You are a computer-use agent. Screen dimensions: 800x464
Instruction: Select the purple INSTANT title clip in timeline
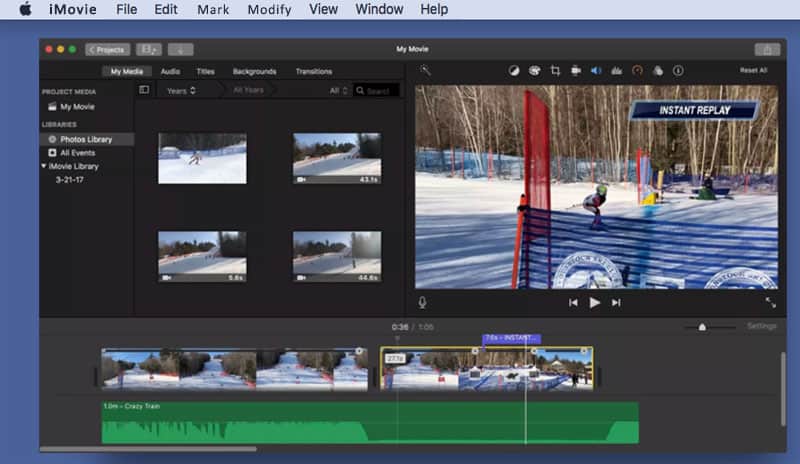pos(511,338)
